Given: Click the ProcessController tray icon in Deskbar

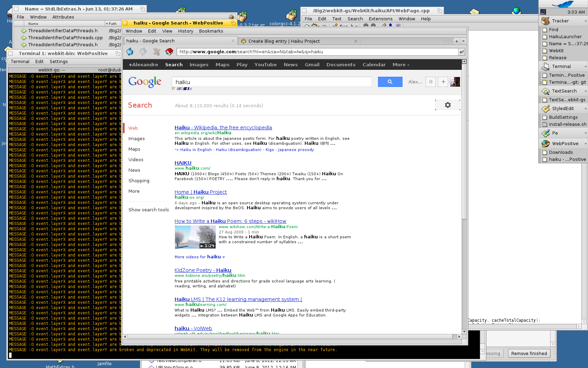Looking at the screenshot, I should click(x=543, y=12).
